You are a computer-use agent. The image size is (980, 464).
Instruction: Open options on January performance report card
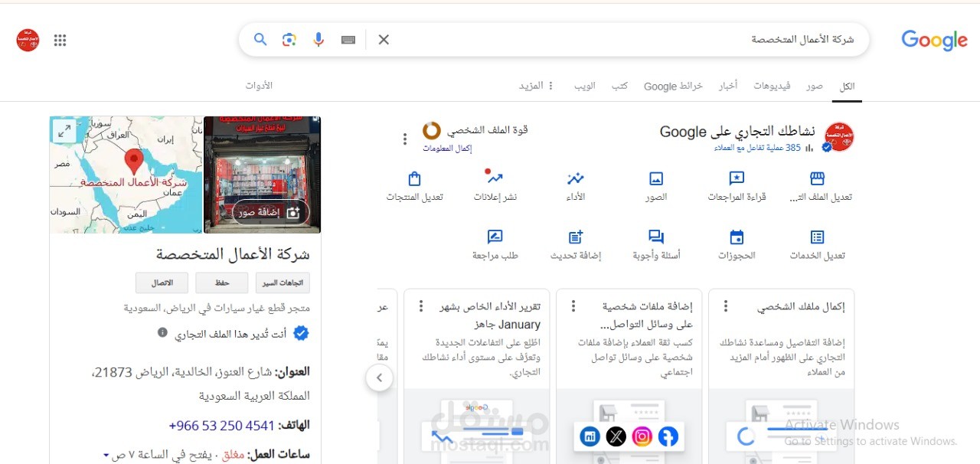coord(421,306)
